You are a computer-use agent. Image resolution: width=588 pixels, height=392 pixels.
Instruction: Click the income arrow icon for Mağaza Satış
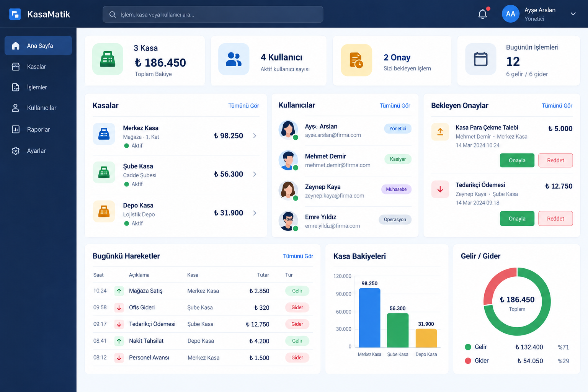(119, 291)
